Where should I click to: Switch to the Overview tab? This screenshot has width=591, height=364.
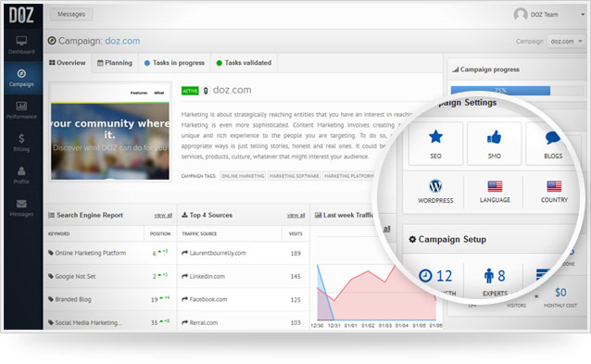(x=68, y=63)
